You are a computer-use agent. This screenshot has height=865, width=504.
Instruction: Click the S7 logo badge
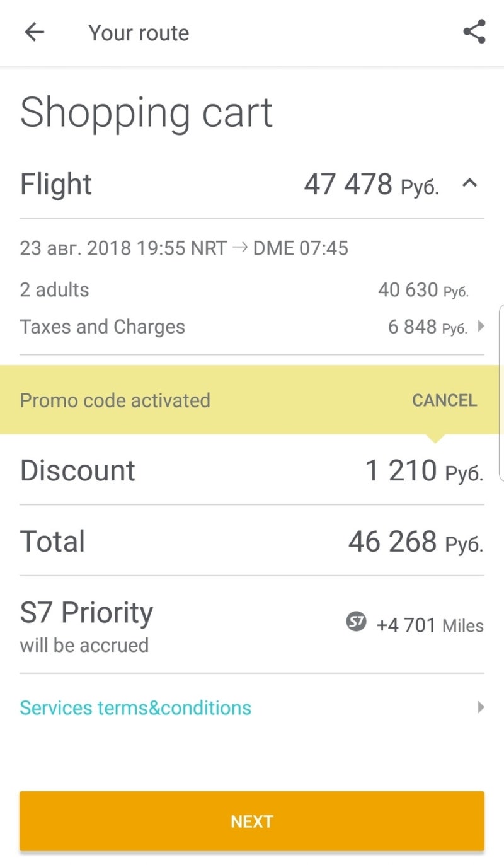click(x=356, y=623)
